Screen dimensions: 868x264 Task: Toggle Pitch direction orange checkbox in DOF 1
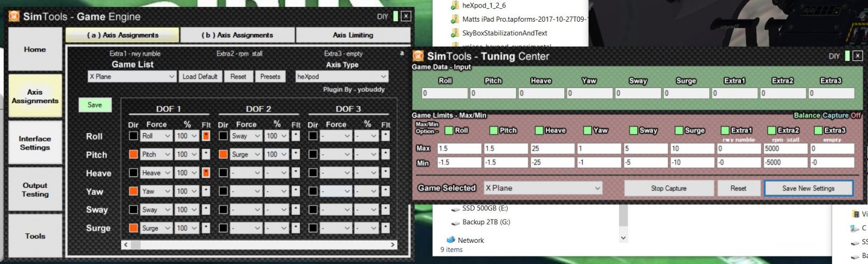[133, 154]
